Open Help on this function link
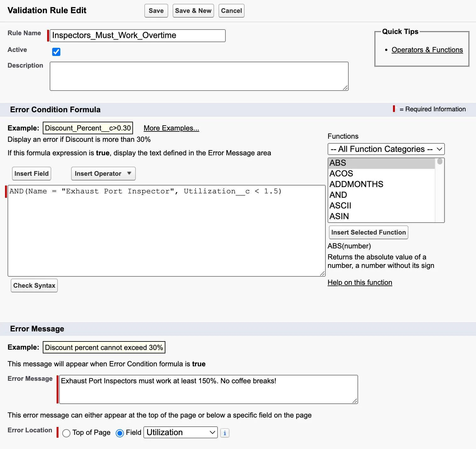The image size is (476, 449). tap(360, 282)
